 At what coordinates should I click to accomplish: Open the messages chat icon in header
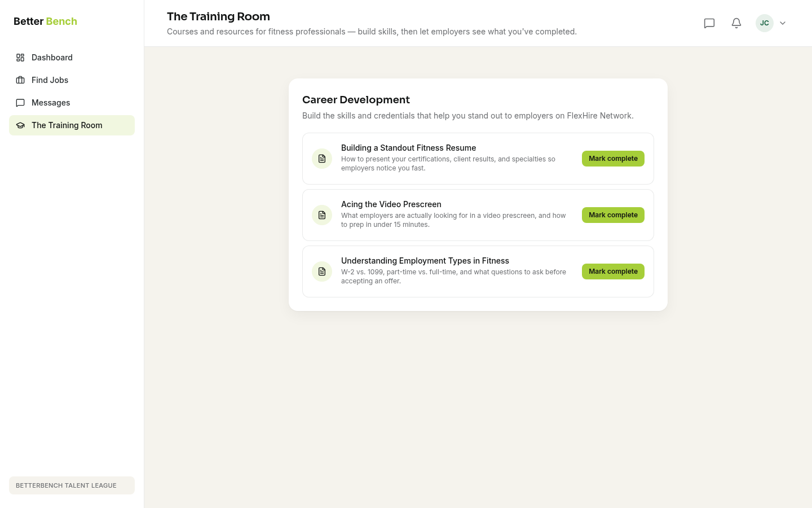[709, 23]
